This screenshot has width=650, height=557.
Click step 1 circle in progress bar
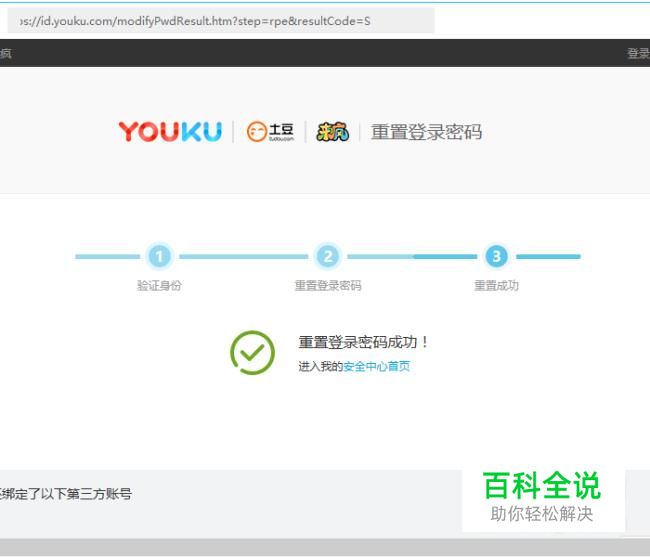pos(159,256)
